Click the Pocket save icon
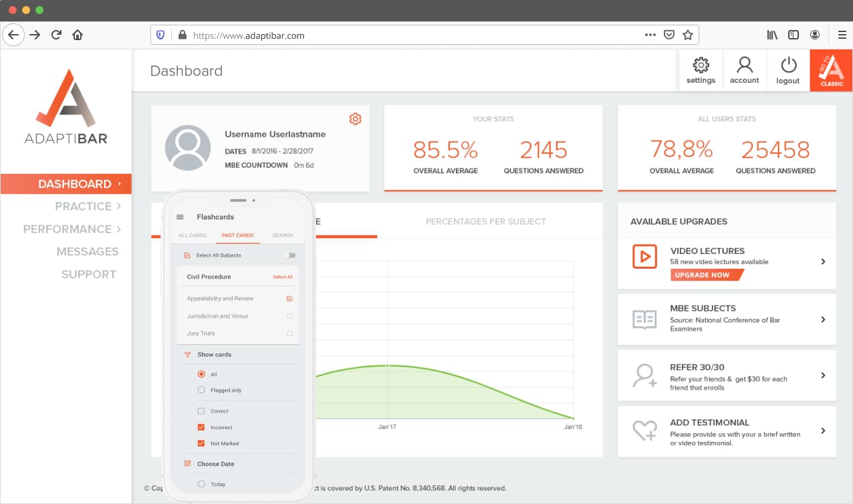Screen dimensions: 853x504 pos(668,35)
